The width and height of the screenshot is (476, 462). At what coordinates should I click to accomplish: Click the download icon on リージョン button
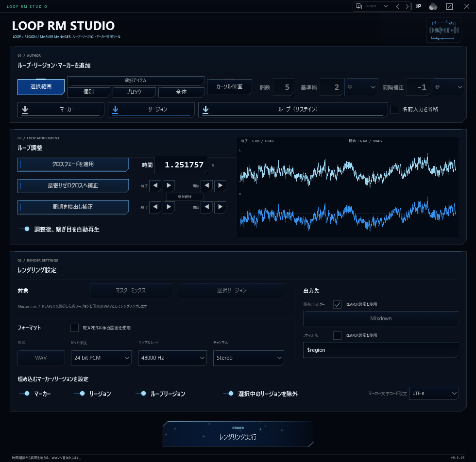coord(115,110)
